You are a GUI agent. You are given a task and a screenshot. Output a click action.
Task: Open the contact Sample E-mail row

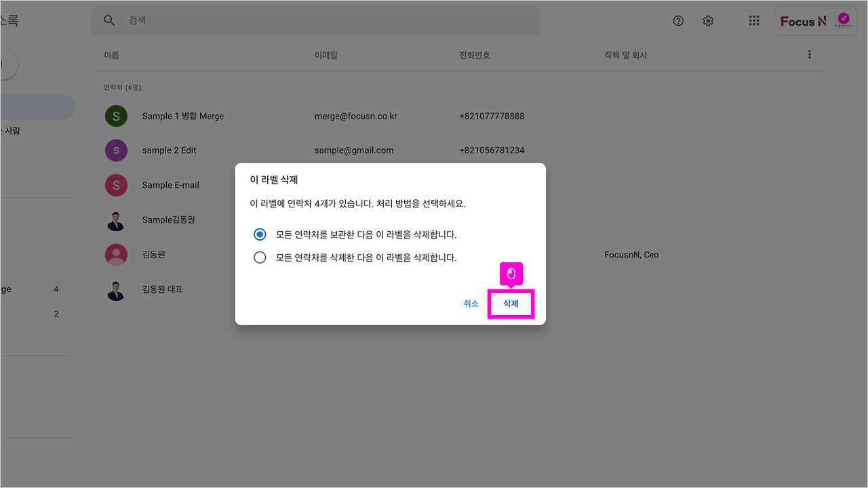170,184
